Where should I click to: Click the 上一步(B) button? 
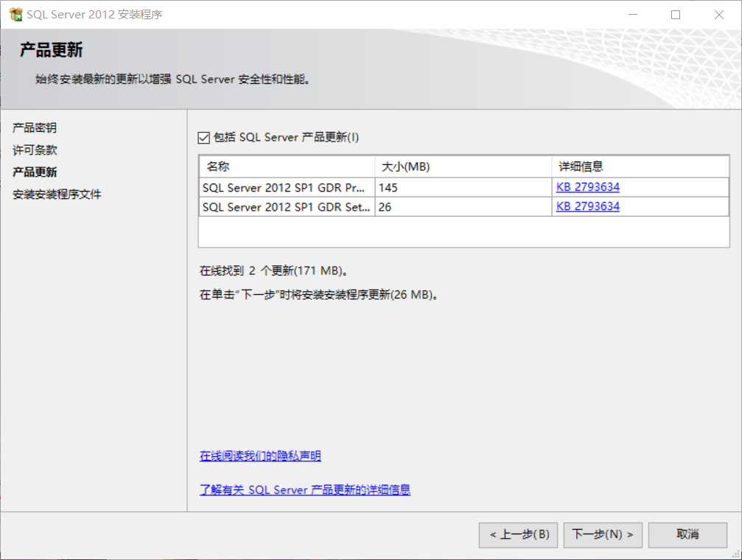(x=518, y=535)
